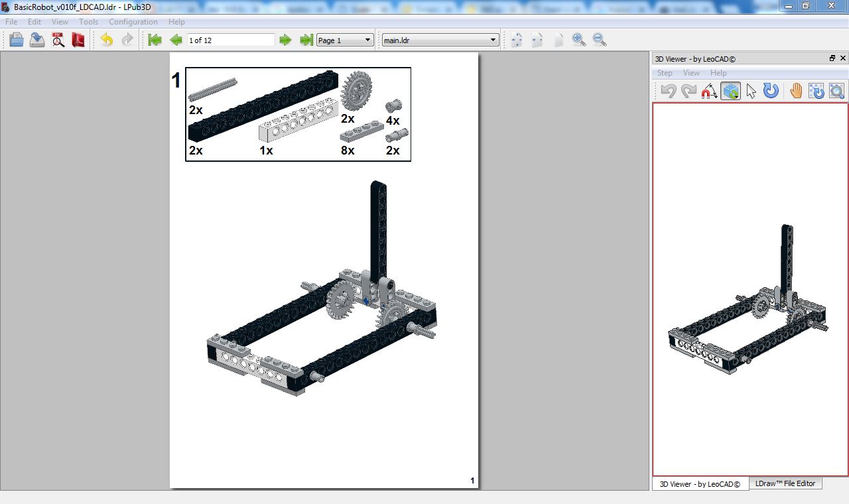This screenshot has width=849, height=504.
Task: Pick the Zoom Region tool in 3D Viewer
Action: (836, 91)
